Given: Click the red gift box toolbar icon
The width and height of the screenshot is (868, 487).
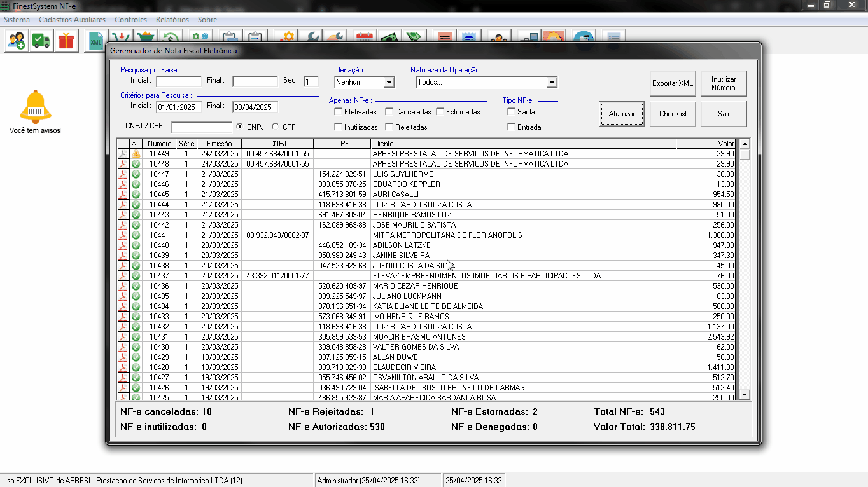Looking at the screenshot, I should pyautogui.click(x=66, y=41).
